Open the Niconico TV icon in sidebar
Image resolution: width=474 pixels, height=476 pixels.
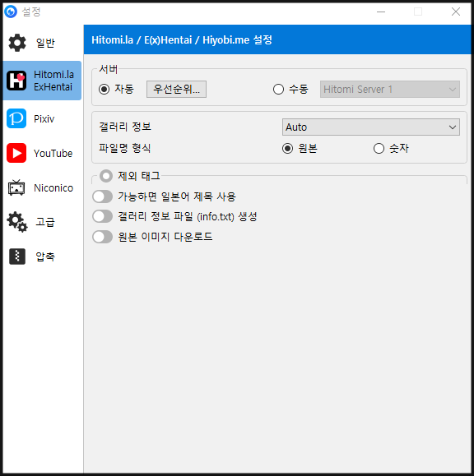tap(16, 187)
